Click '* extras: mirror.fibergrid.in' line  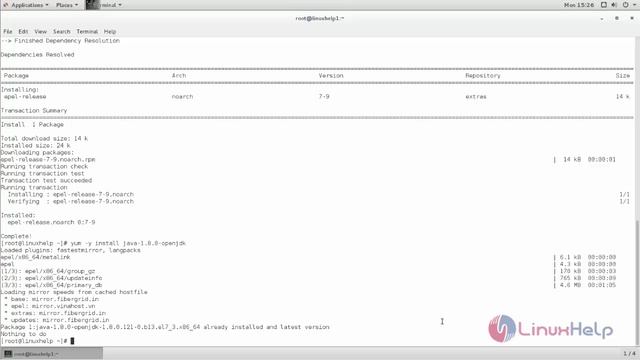click(55, 313)
